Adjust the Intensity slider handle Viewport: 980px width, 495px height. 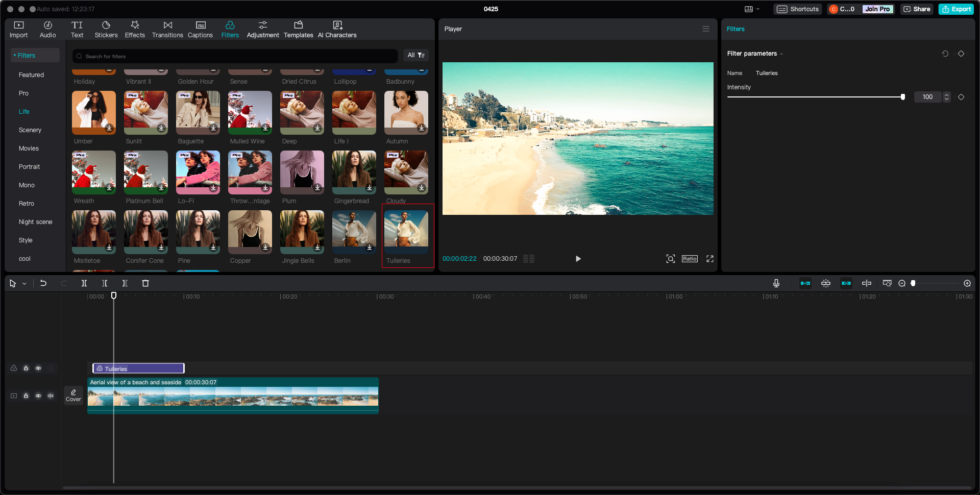(x=902, y=97)
